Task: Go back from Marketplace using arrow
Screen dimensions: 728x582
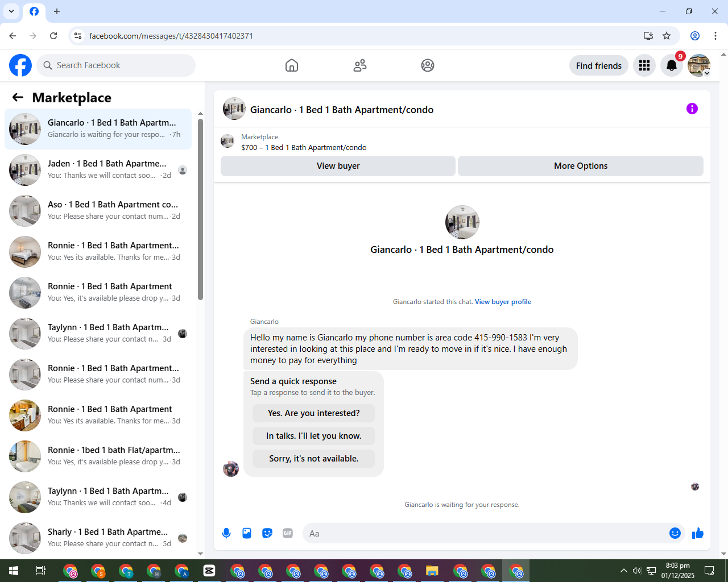Action: 18,97
